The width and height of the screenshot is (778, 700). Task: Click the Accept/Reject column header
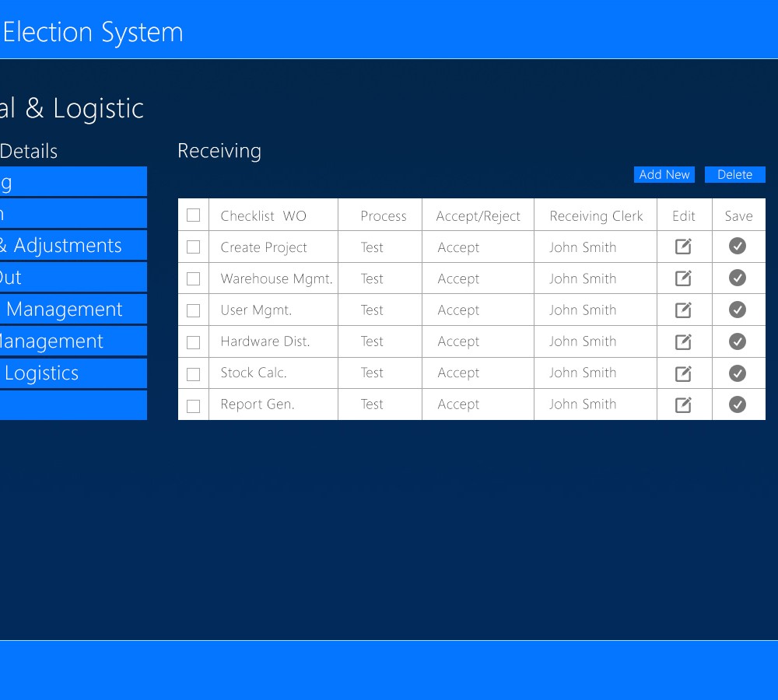[x=478, y=216]
